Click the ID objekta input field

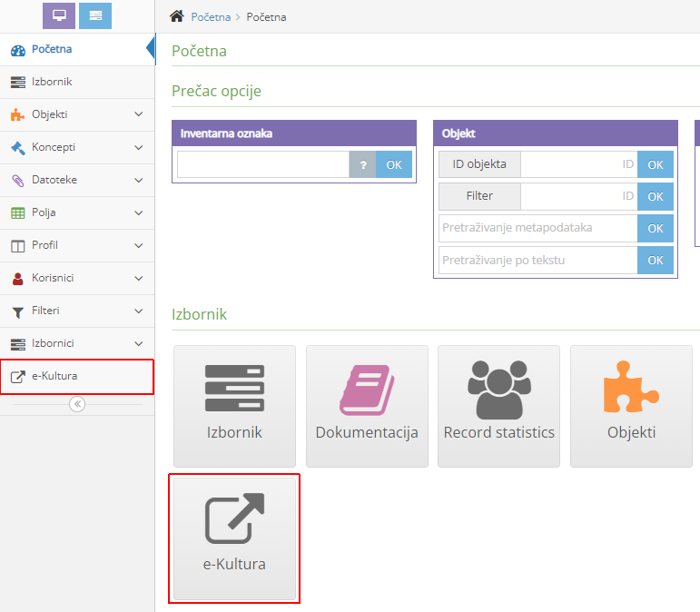[579, 164]
